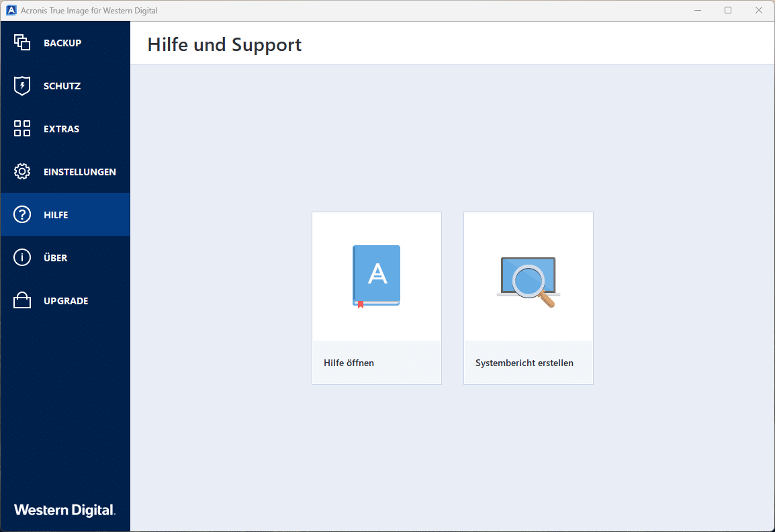Image resolution: width=775 pixels, height=532 pixels.
Task: Select the ÜBER text label
Action: click(x=55, y=258)
